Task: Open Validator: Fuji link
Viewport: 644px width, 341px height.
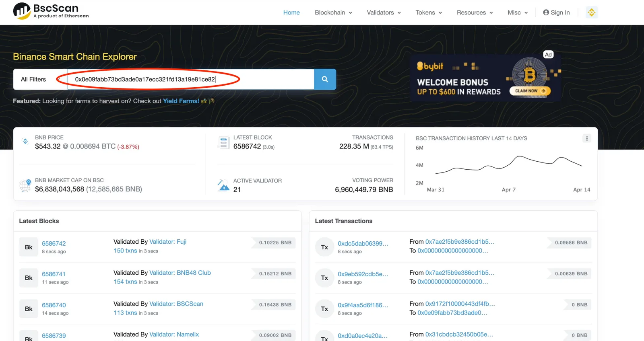Action: coord(168,242)
